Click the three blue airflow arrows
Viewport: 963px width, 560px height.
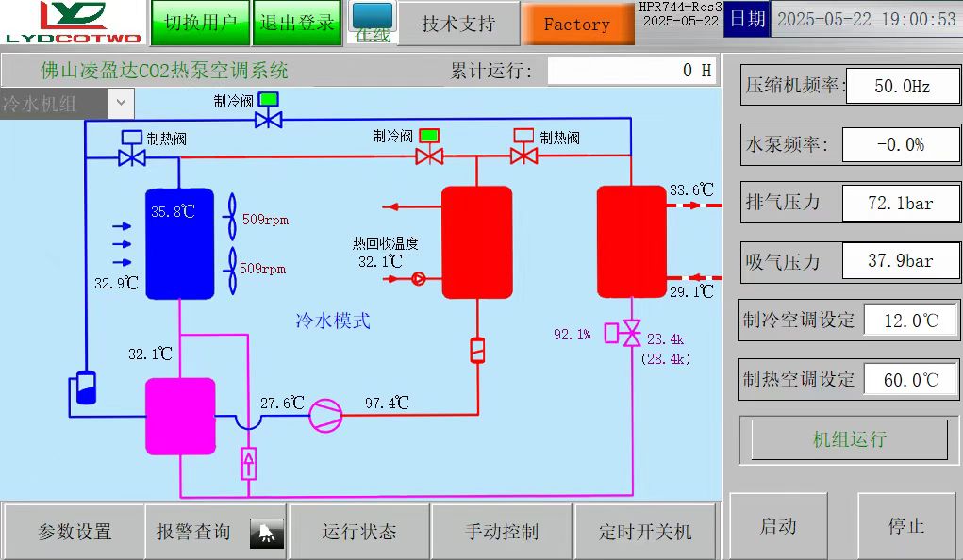122,244
